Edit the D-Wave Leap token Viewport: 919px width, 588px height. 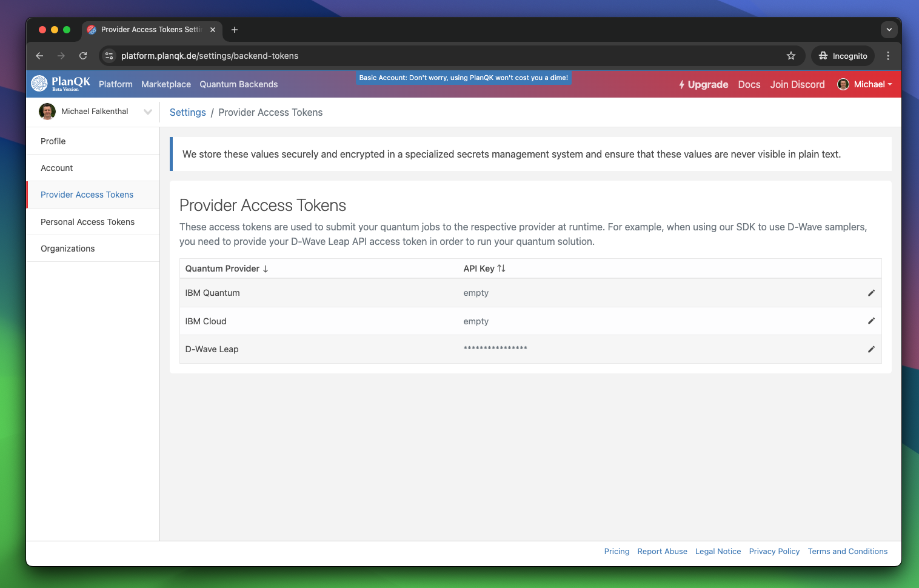[x=871, y=349]
